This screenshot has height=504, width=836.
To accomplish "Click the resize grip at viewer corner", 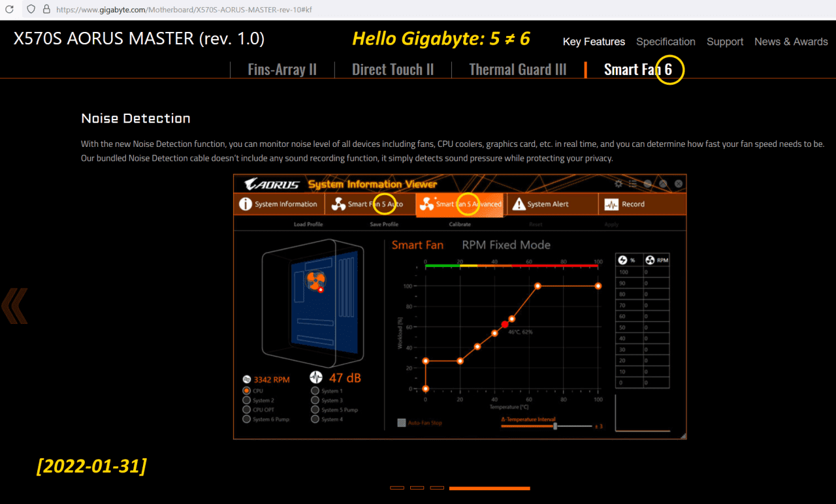I will tap(683, 435).
